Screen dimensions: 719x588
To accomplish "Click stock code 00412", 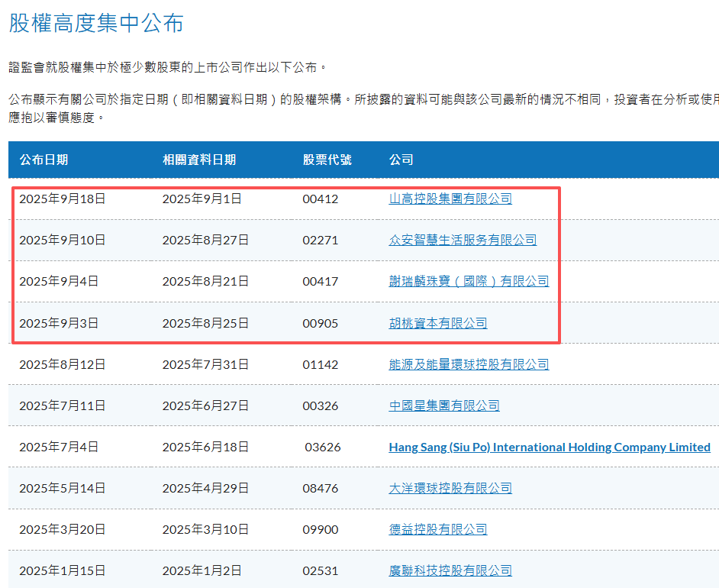I will [x=321, y=199].
